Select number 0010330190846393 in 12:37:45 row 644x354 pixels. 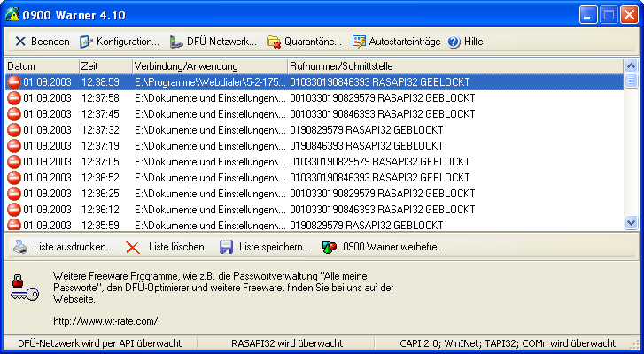[x=332, y=113]
